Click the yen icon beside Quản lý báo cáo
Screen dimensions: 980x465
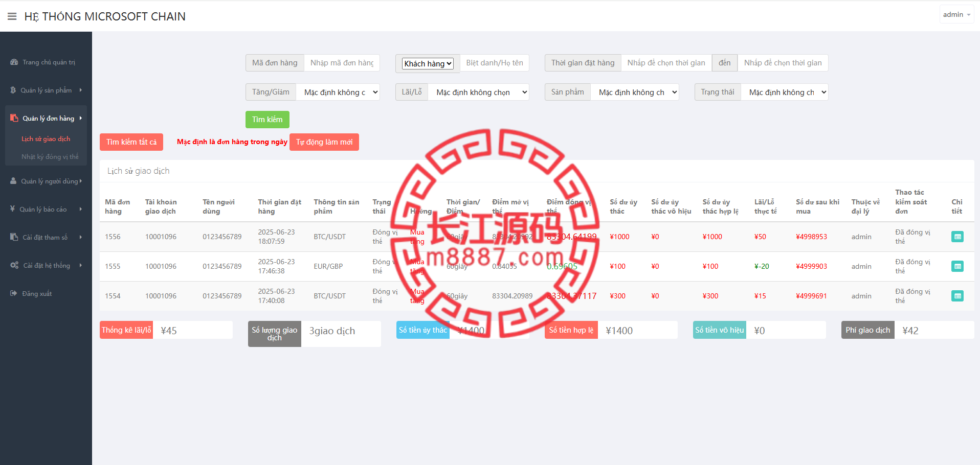tap(12, 209)
